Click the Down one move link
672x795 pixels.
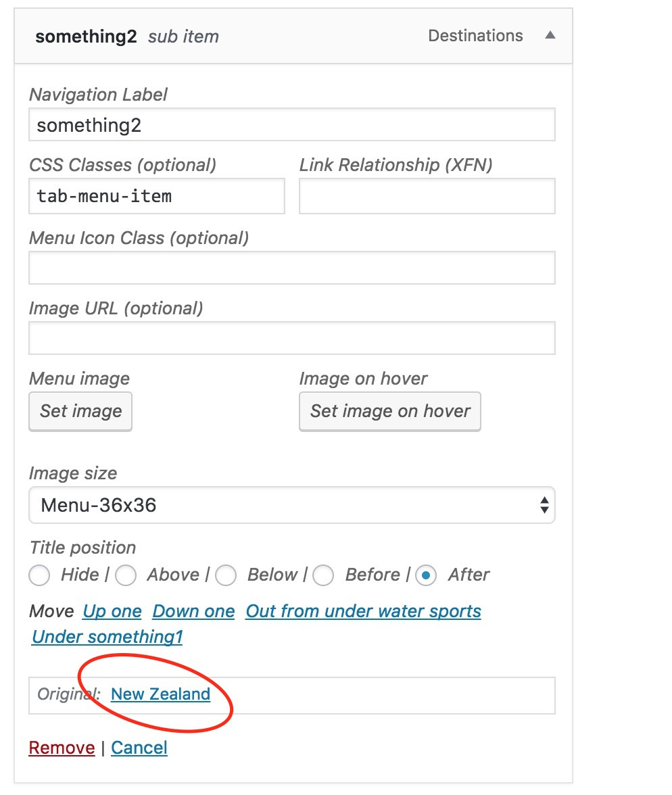194,611
